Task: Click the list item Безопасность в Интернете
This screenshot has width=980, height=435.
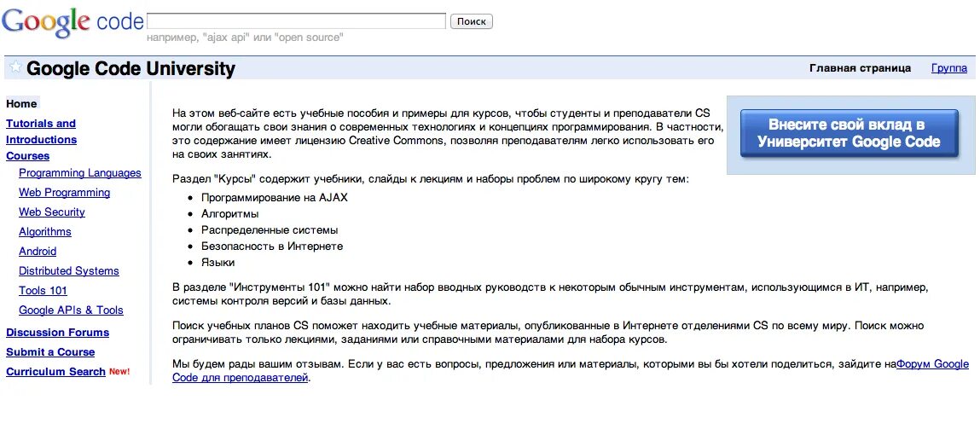Action: click(272, 246)
